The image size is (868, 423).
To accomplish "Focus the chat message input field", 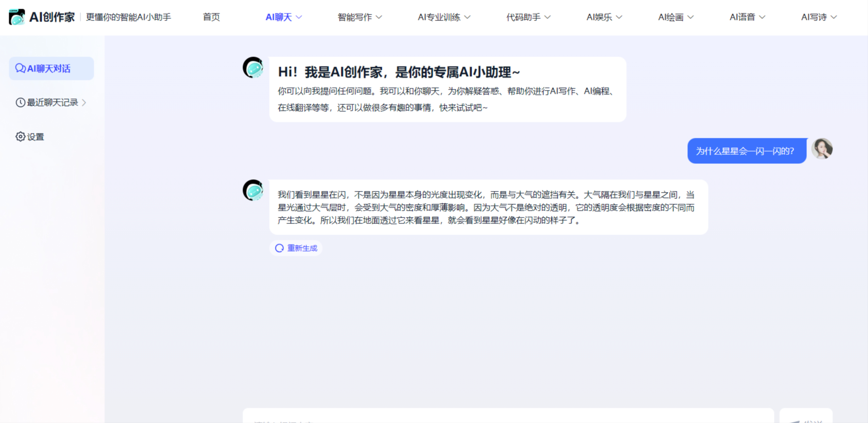I will click(508, 416).
